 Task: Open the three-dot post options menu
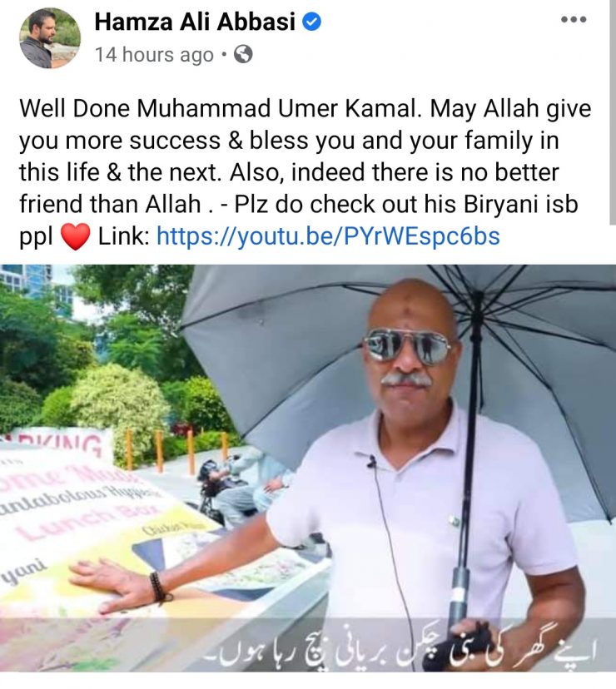[574, 19]
